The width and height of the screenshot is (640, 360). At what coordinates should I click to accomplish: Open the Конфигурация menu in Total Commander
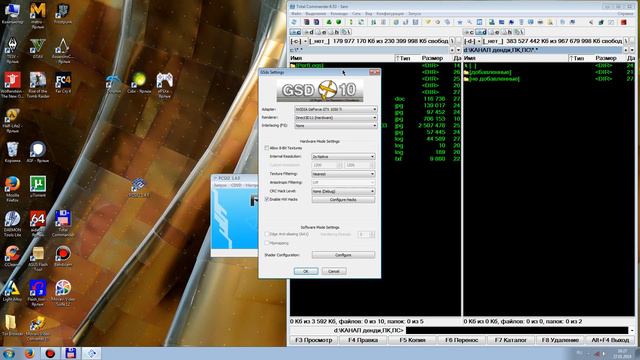pyautogui.click(x=390, y=13)
